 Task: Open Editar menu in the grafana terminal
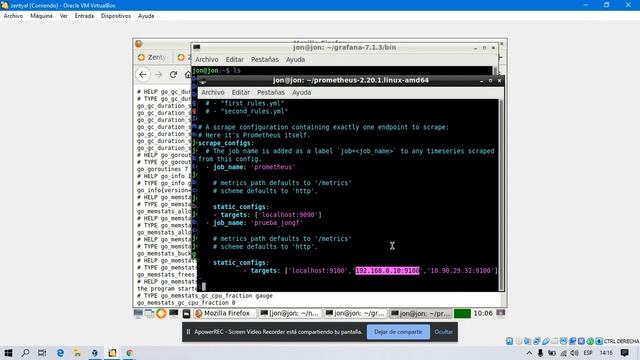[x=235, y=60]
